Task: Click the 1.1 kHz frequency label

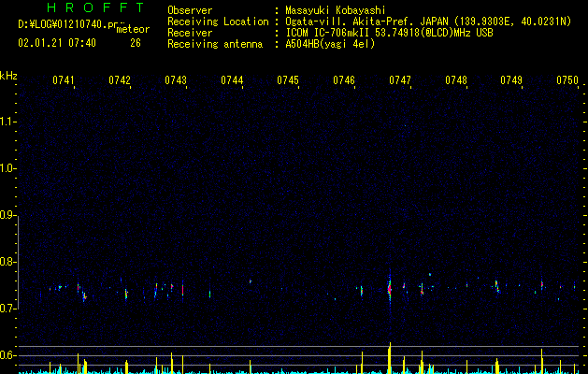Action: click(x=7, y=122)
